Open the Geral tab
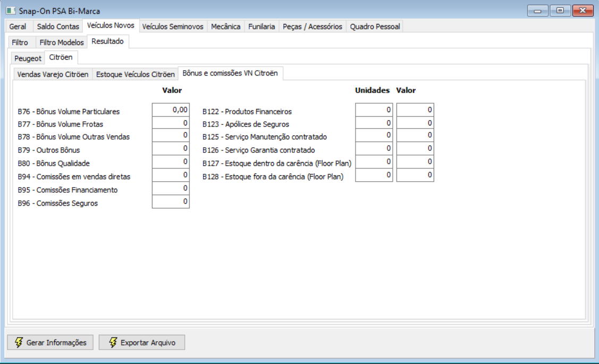The height and width of the screenshot is (364, 599). (x=18, y=27)
